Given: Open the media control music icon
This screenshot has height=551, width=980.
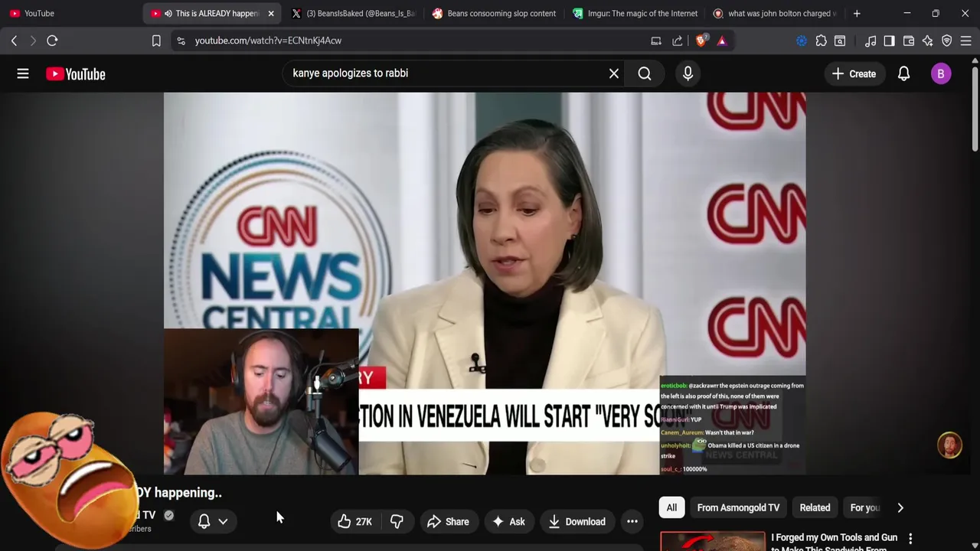Looking at the screenshot, I should pyautogui.click(x=871, y=41).
